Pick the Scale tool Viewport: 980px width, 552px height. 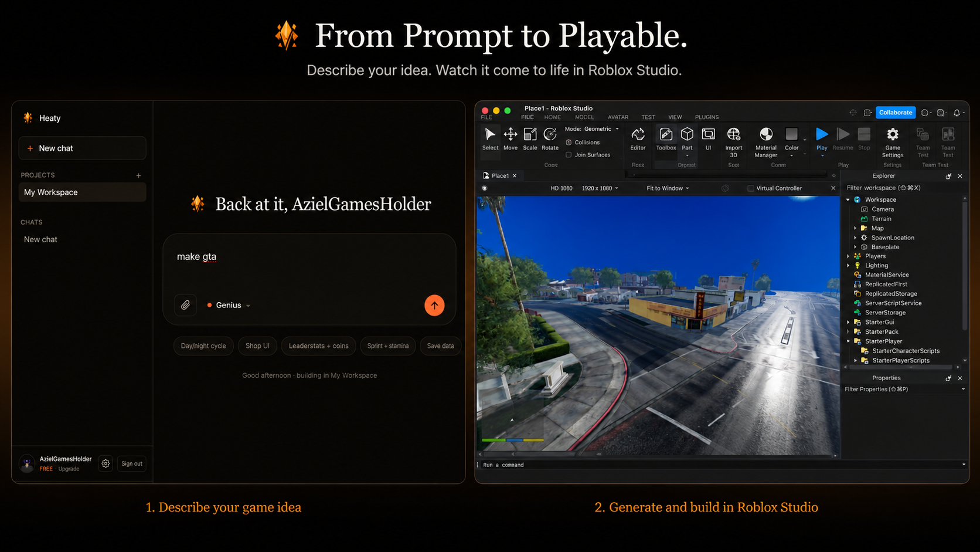tap(530, 139)
